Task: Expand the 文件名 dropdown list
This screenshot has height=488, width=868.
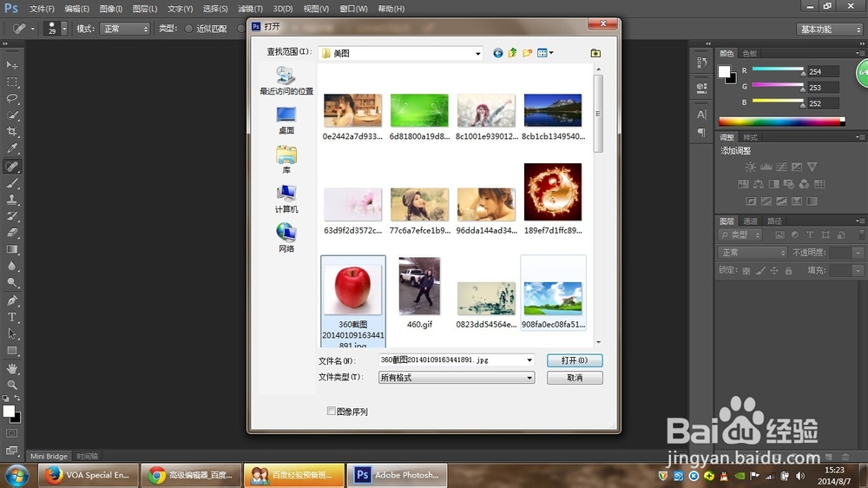Action: [x=529, y=360]
